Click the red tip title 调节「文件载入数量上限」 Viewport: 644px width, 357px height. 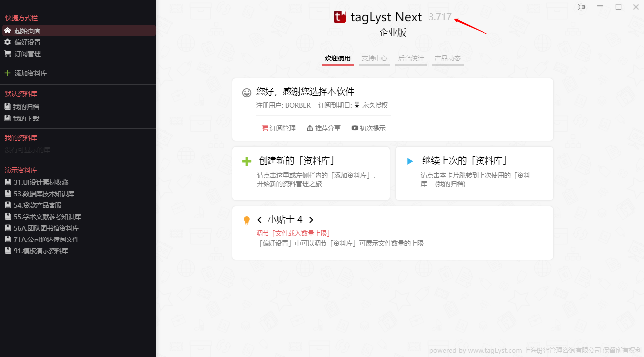pyautogui.click(x=293, y=233)
